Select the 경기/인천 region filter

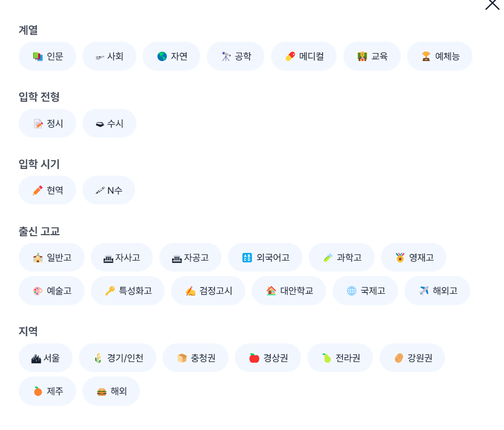pos(118,358)
